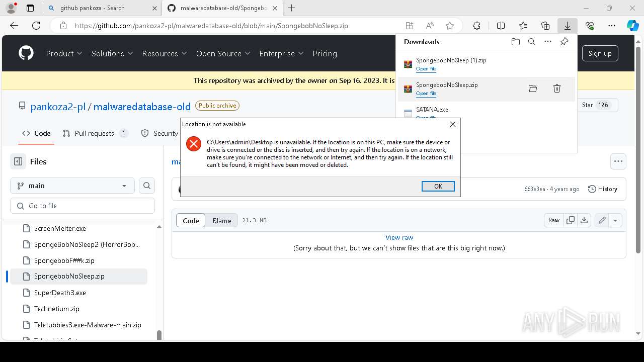Close the Location is not available dialog

point(453,124)
